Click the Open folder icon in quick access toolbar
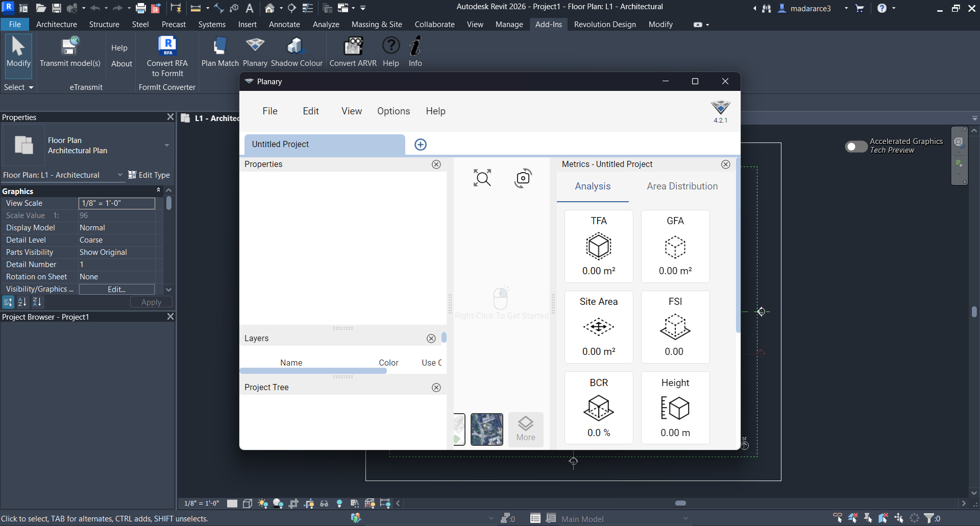The image size is (980, 526). 41,8
